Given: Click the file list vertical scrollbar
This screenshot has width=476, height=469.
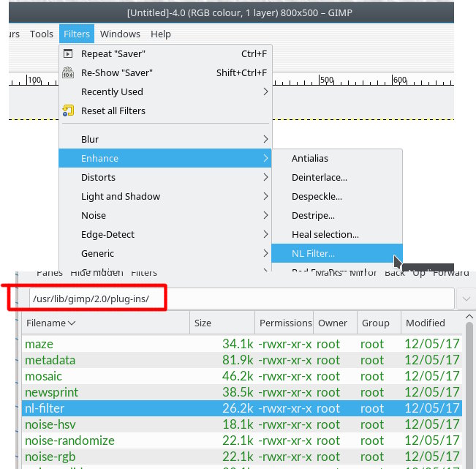Looking at the screenshot, I should (469, 395).
